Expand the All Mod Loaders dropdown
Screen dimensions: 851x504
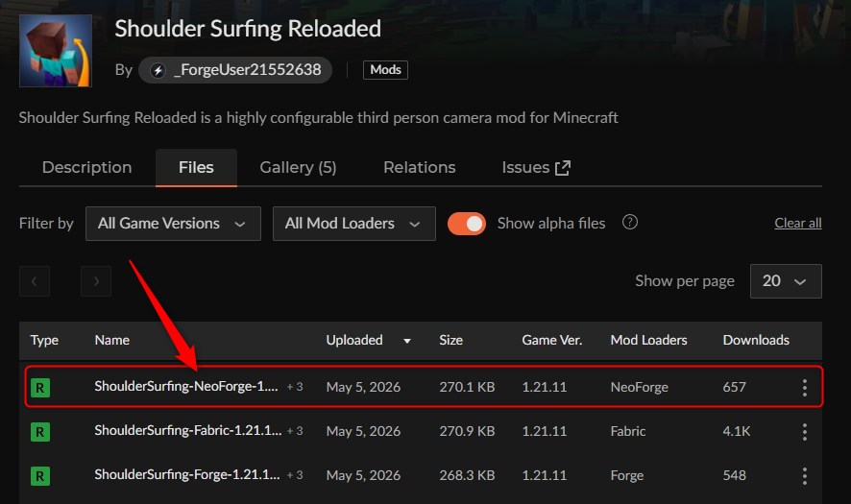point(353,224)
